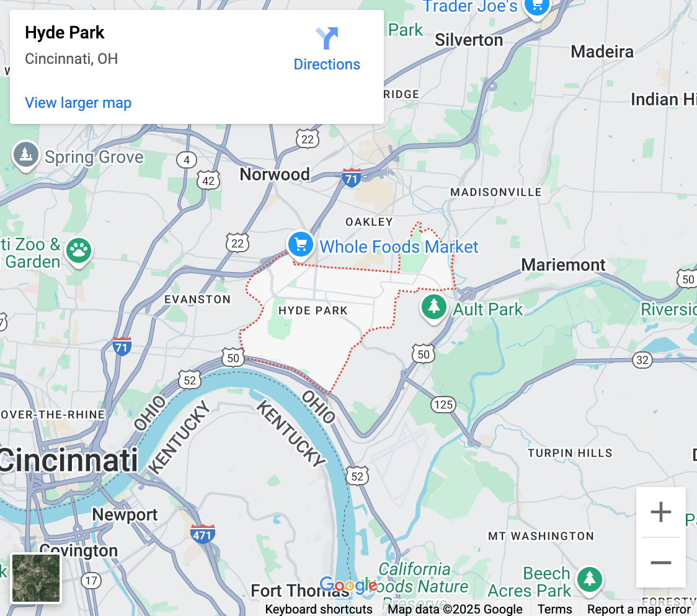The height and width of the screenshot is (616, 697).
Task: Click Report a map error link
Action: (639, 609)
